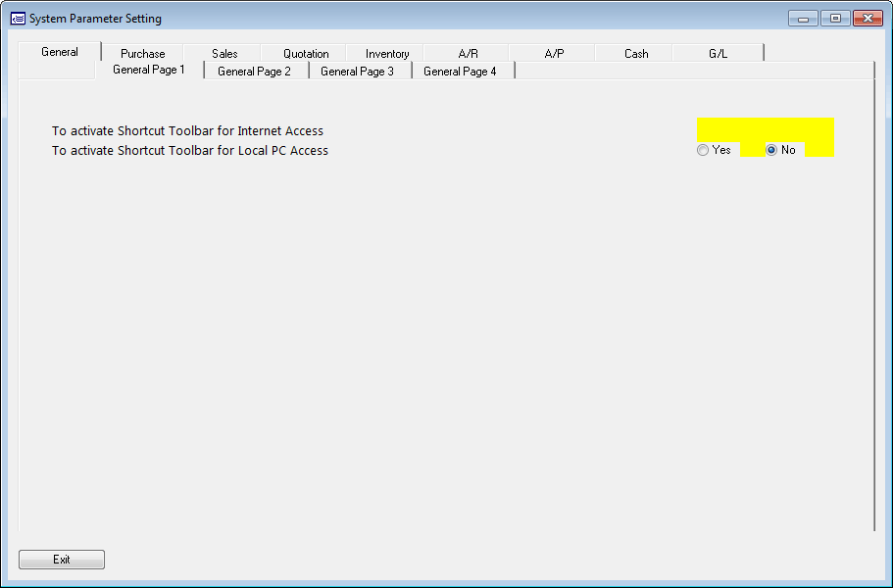The image size is (893, 588).
Task: Switch to the A/P tab
Action: [554, 54]
